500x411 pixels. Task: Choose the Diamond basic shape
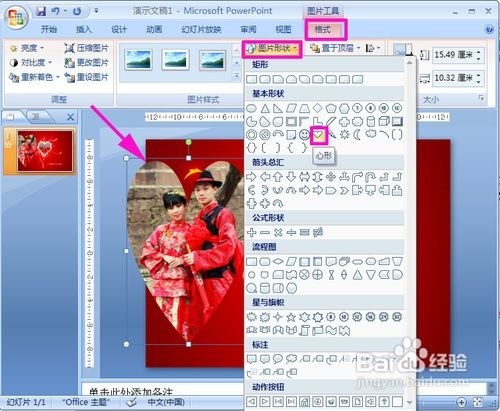tap(317, 108)
